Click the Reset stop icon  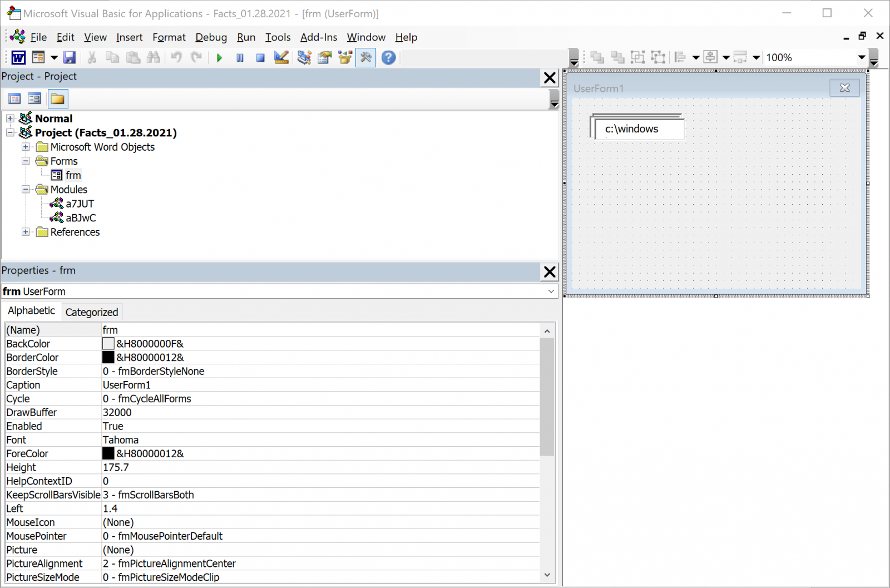coord(260,57)
